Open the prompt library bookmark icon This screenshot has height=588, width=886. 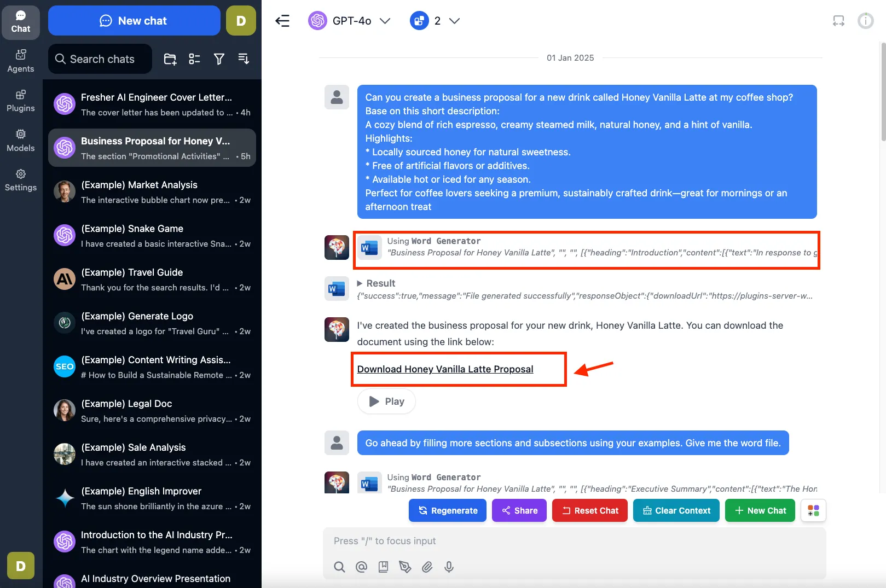tap(383, 567)
